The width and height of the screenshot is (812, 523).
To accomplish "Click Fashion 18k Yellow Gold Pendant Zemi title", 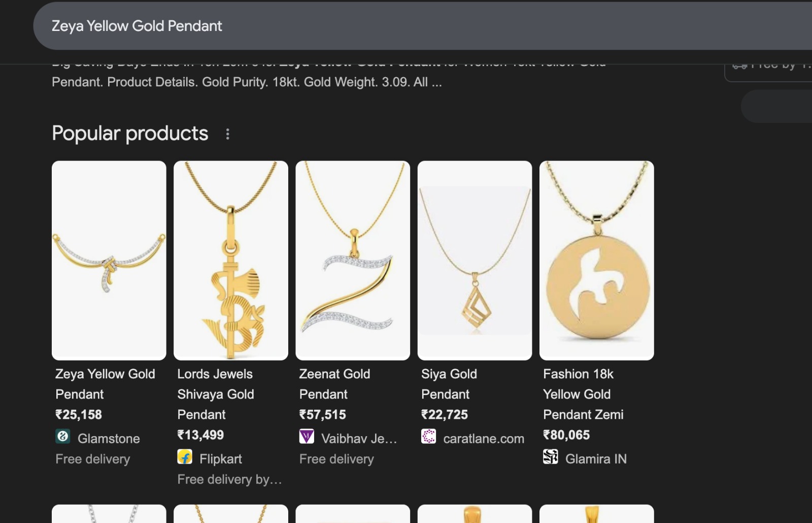I will coord(583,394).
